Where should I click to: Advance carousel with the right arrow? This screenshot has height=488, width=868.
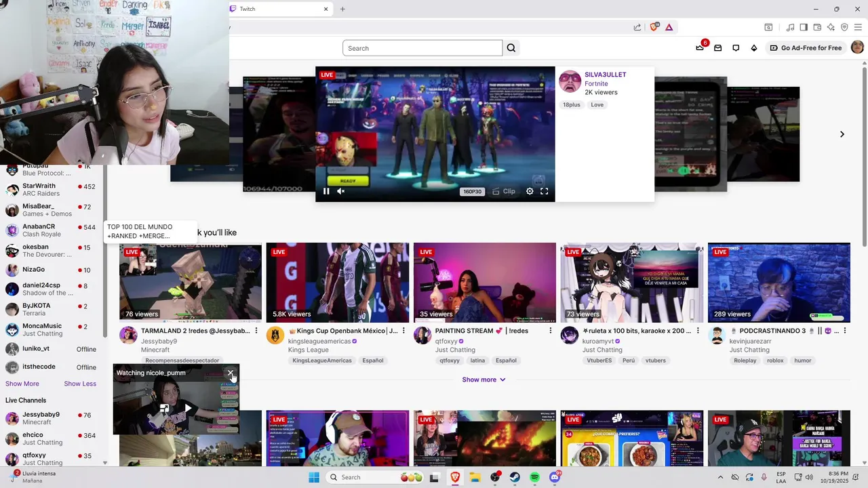coord(842,134)
